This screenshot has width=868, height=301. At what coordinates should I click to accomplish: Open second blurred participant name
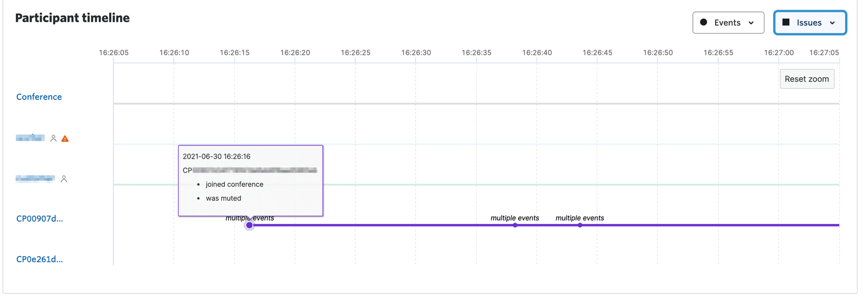[x=35, y=178]
